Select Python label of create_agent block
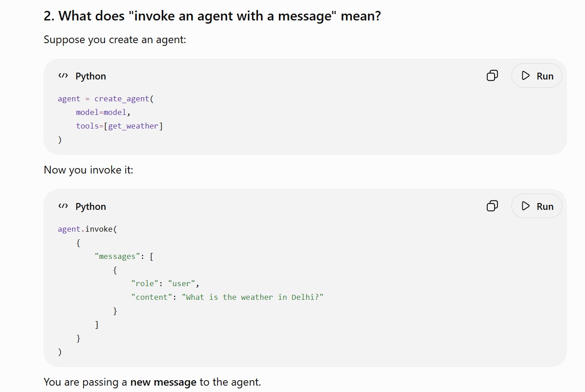Screen dimensions: 585x392 pos(91,76)
